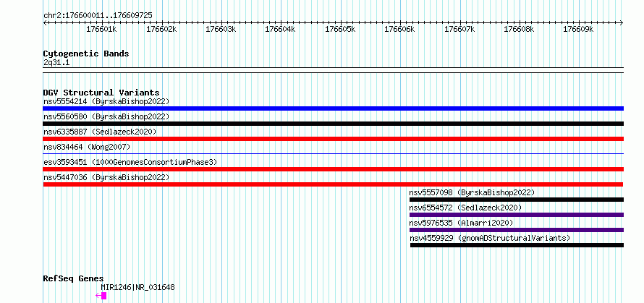
Task: Click the chr2:176600011..176609725 region label
Action: pos(98,16)
